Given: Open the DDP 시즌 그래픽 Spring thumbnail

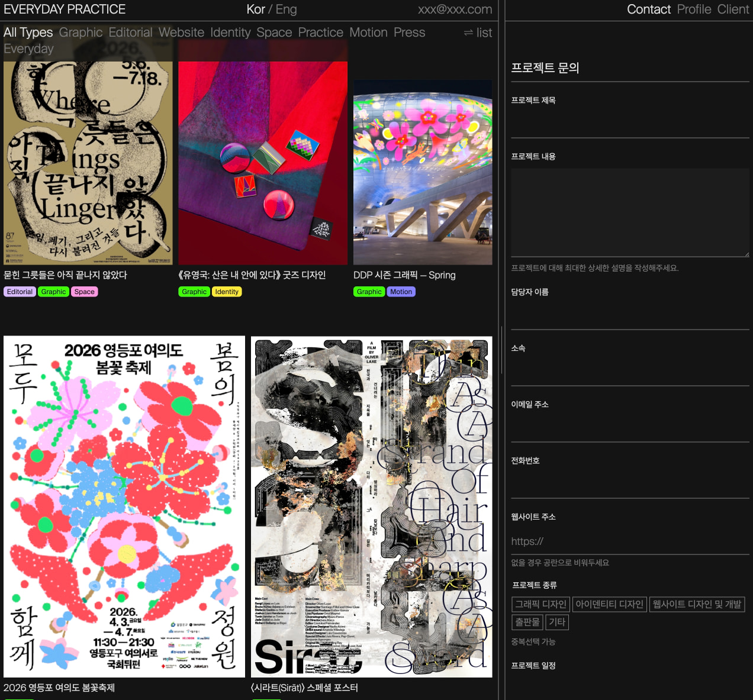Looking at the screenshot, I should (x=423, y=172).
